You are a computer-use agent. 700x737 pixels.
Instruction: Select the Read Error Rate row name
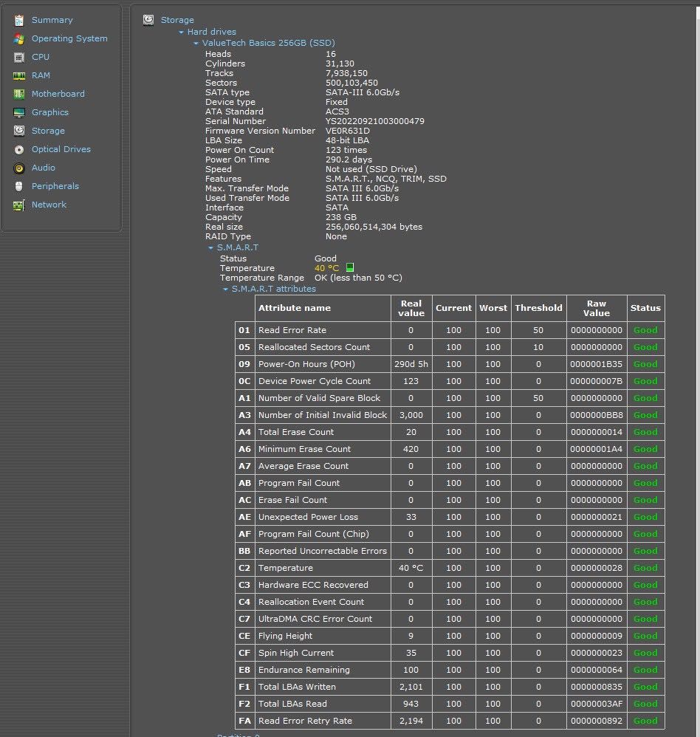pos(292,330)
